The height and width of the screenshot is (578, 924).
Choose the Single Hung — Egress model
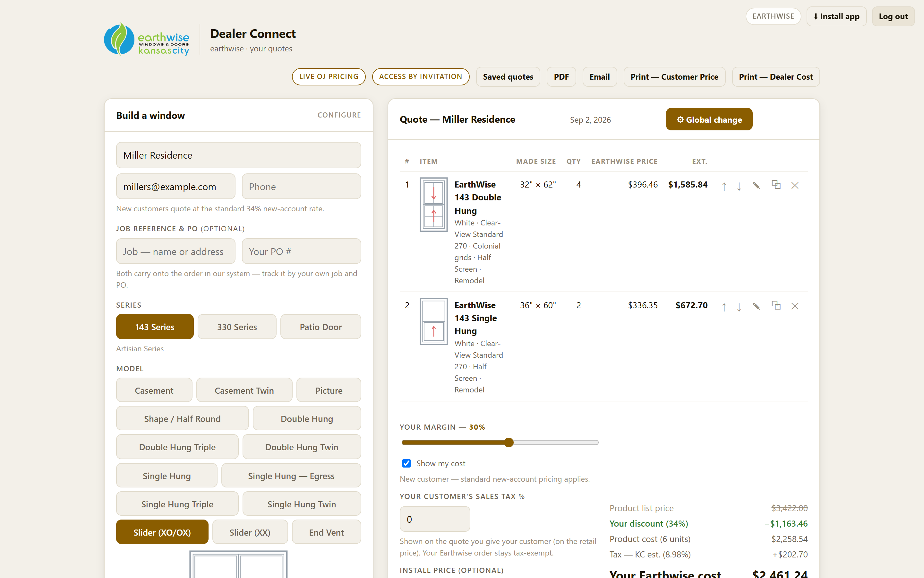pyautogui.click(x=291, y=476)
